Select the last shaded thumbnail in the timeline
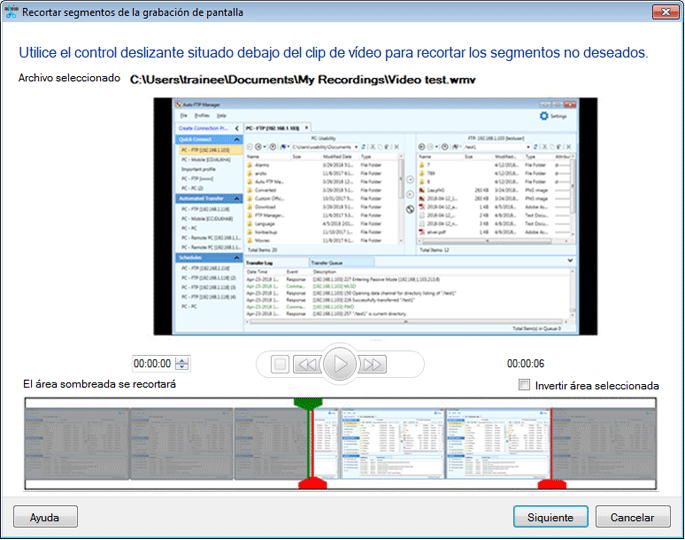Image resolution: width=685 pixels, height=540 pixels. click(x=603, y=441)
